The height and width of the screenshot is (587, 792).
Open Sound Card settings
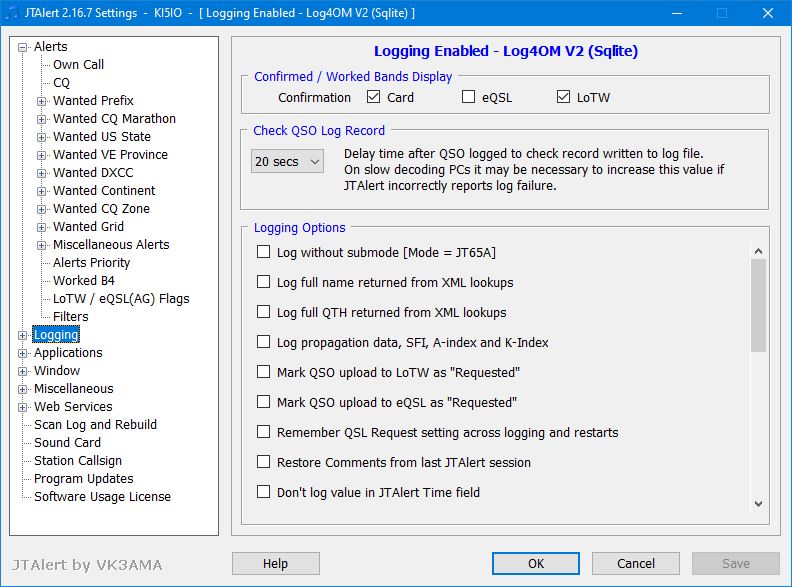(x=67, y=443)
